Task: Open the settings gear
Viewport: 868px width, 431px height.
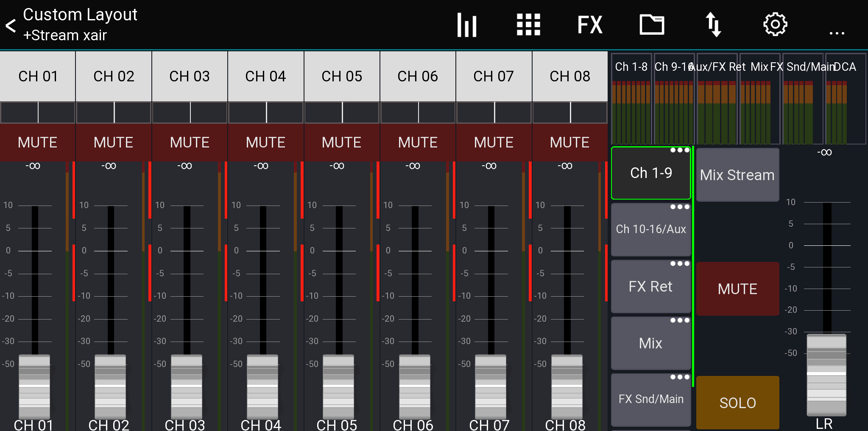Action: click(775, 25)
